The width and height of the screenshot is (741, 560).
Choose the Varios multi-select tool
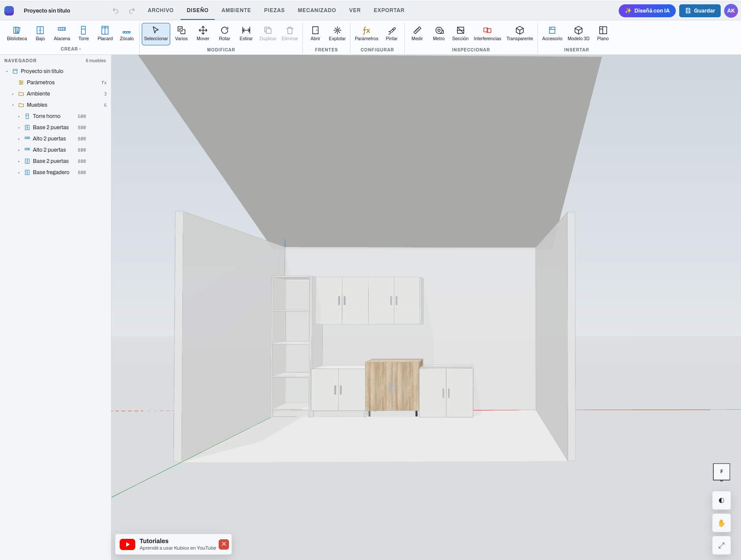pyautogui.click(x=181, y=34)
